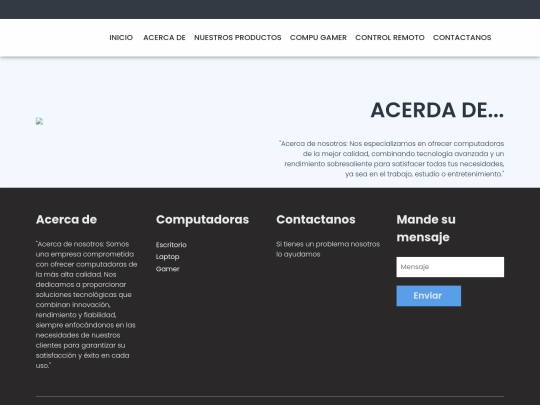540x405 pixels.
Task: Open CONTROL REMOTO page link
Action: pos(390,38)
